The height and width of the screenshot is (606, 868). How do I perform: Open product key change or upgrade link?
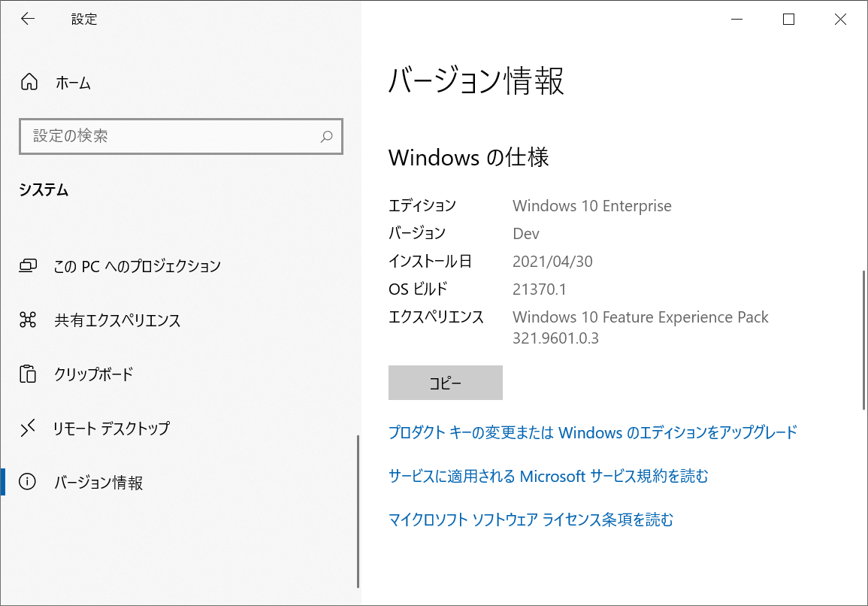tap(592, 432)
